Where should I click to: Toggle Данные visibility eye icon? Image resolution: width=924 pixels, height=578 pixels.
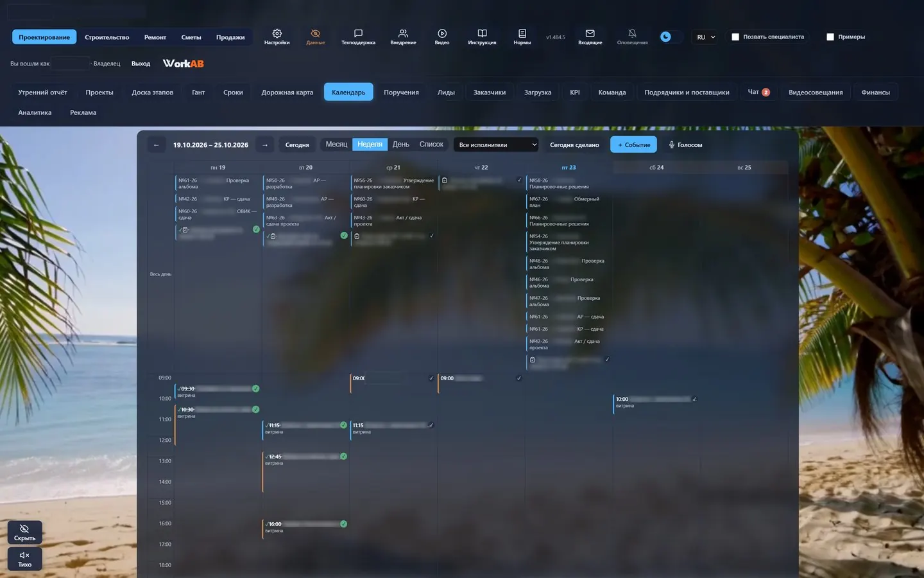pyautogui.click(x=315, y=33)
